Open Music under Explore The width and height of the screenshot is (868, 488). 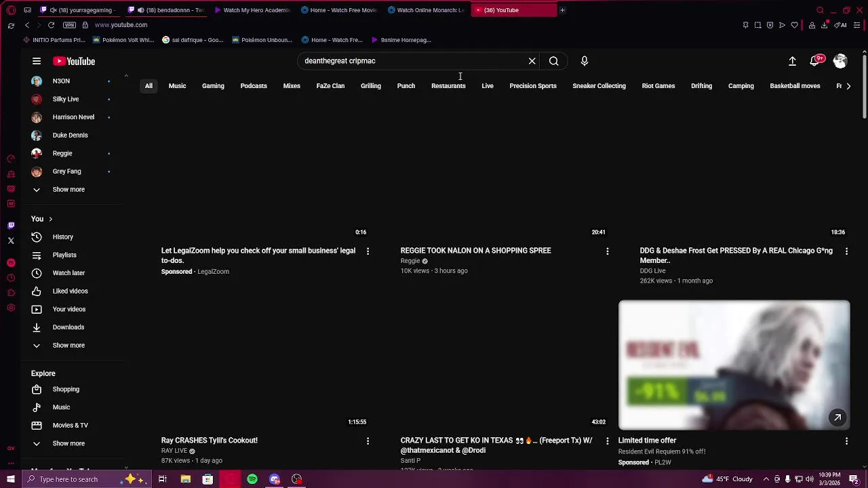pos(71,407)
